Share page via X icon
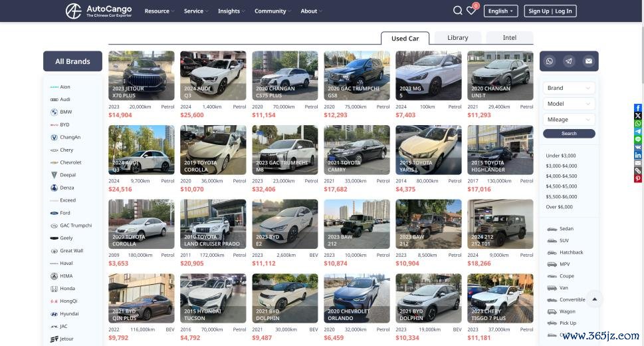 coord(638,116)
